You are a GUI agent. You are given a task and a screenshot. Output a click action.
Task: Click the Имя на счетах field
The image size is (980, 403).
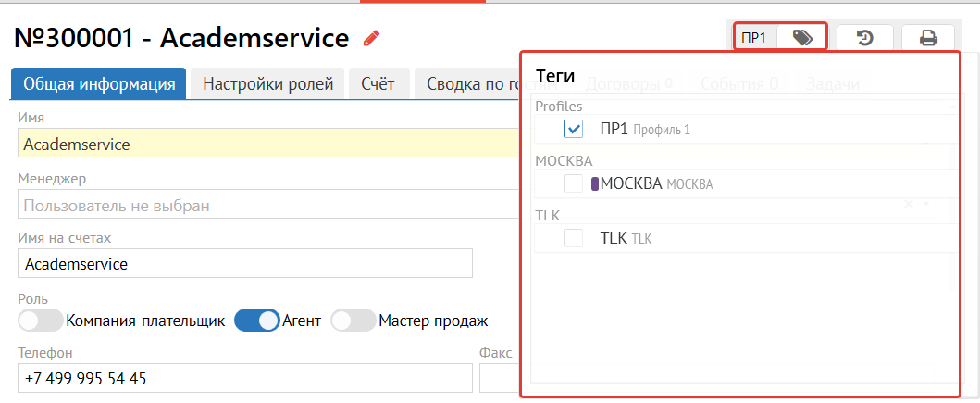[244, 263]
